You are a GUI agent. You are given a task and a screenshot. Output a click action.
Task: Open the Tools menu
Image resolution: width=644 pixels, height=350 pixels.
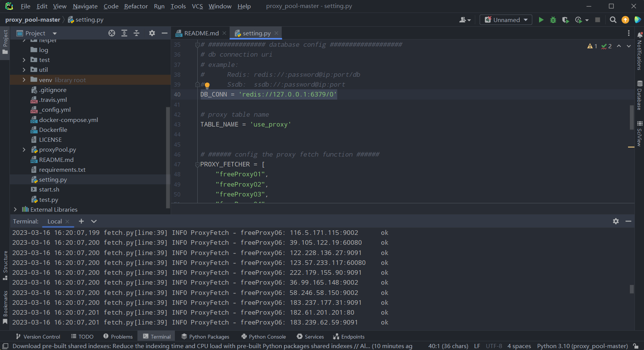coord(178,6)
